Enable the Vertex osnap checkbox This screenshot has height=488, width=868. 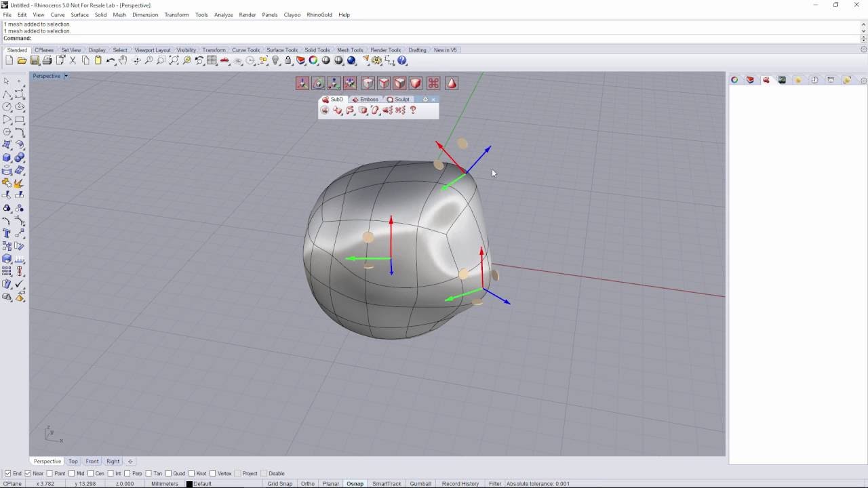point(213,474)
